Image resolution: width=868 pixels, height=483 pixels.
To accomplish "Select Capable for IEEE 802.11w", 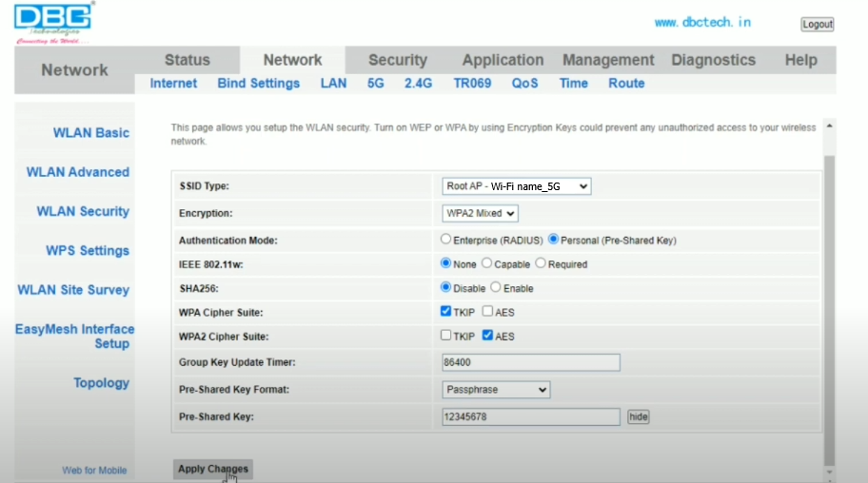I will pyautogui.click(x=486, y=262).
